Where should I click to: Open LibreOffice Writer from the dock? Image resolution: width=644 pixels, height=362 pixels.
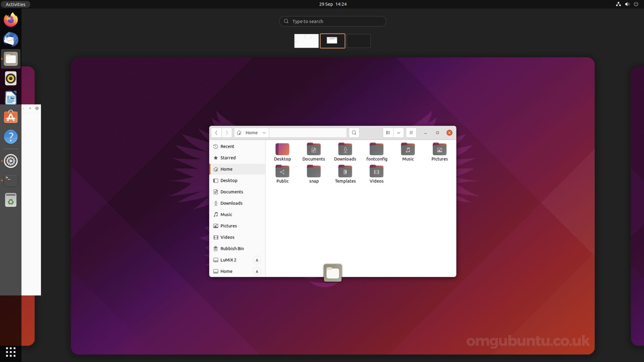10,98
